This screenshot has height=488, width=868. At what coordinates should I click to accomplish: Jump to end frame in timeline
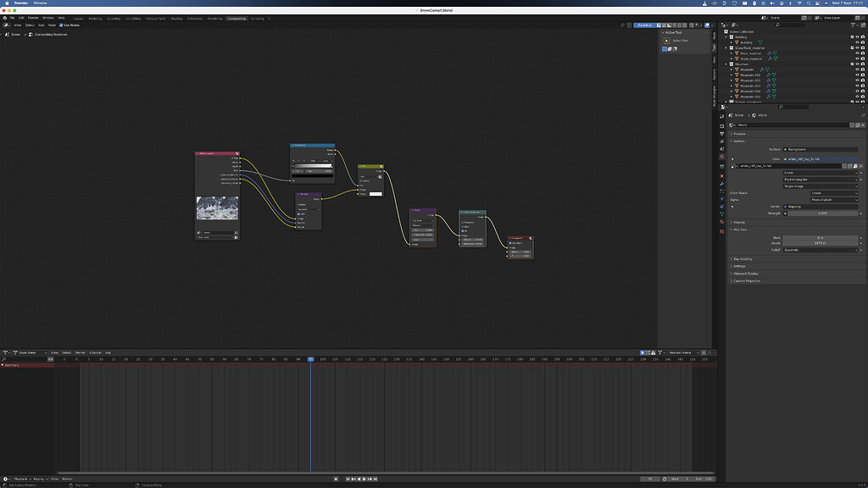point(376,479)
